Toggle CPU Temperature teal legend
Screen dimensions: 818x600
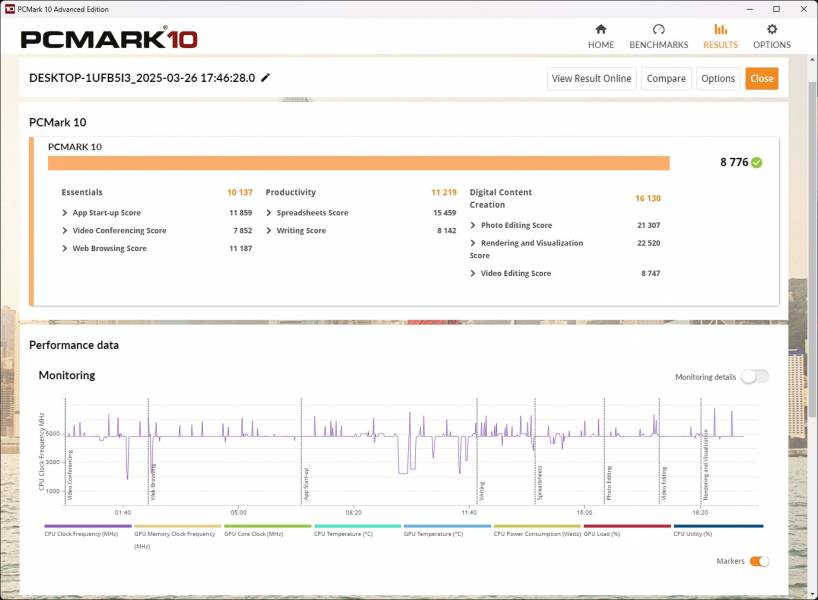(x=357, y=531)
